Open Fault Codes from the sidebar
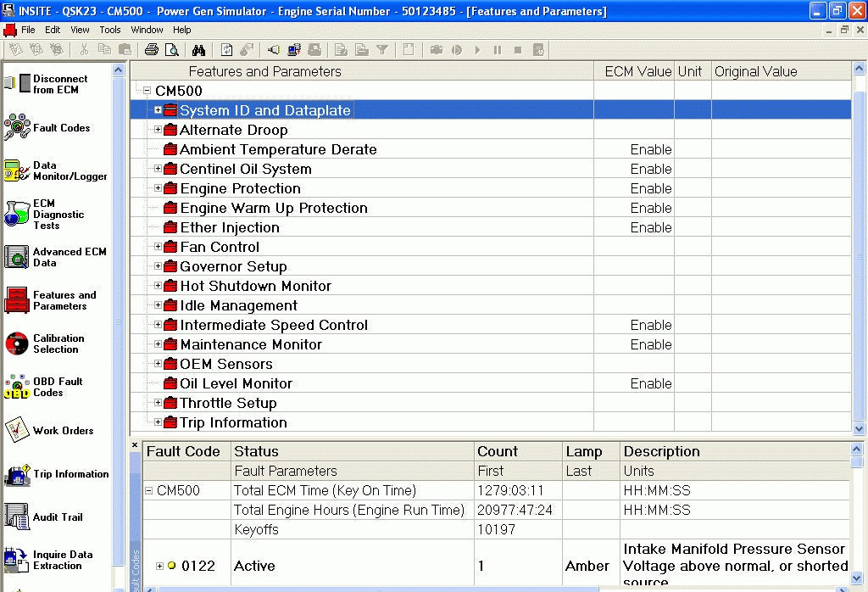Viewport: 868px width, 592px height. (x=17, y=128)
